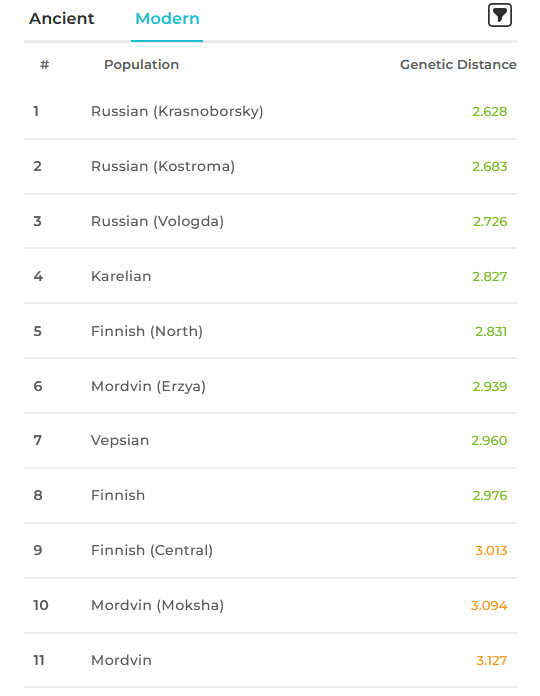Open the filter icon
The image size is (540, 696).
500,16
